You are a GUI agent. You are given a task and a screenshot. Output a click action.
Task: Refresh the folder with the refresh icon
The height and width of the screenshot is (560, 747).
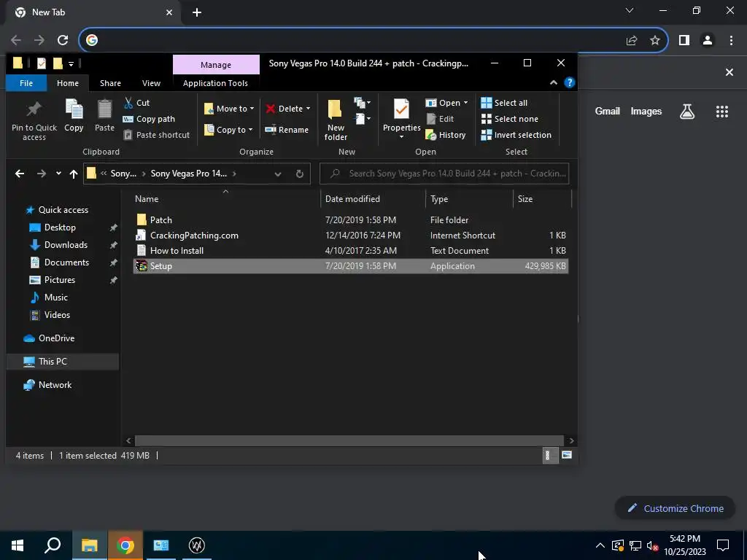[x=300, y=174]
